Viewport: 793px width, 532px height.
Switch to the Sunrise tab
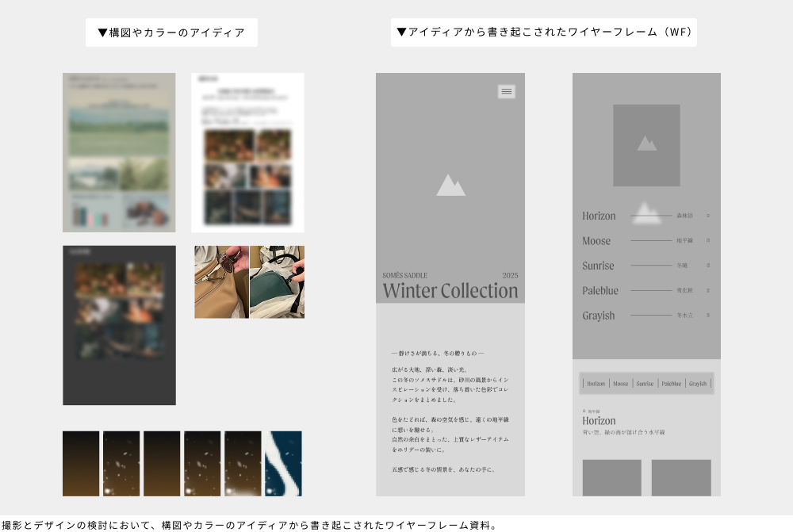pyautogui.click(x=645, y=384)
